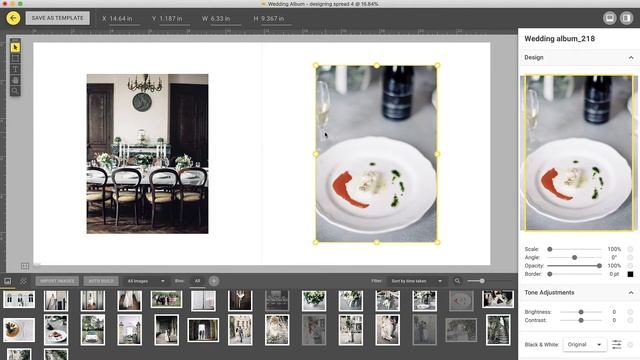Click the first round view button top right
The height and width of the screenshot is (360, 640).
pos(609,18)
